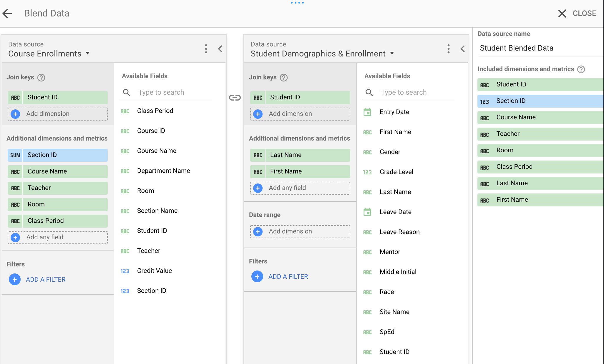This screenshot has width=604, height=364.
Task: Click the SUM aggregation badge on Section ID
Action: click(15, 155)
